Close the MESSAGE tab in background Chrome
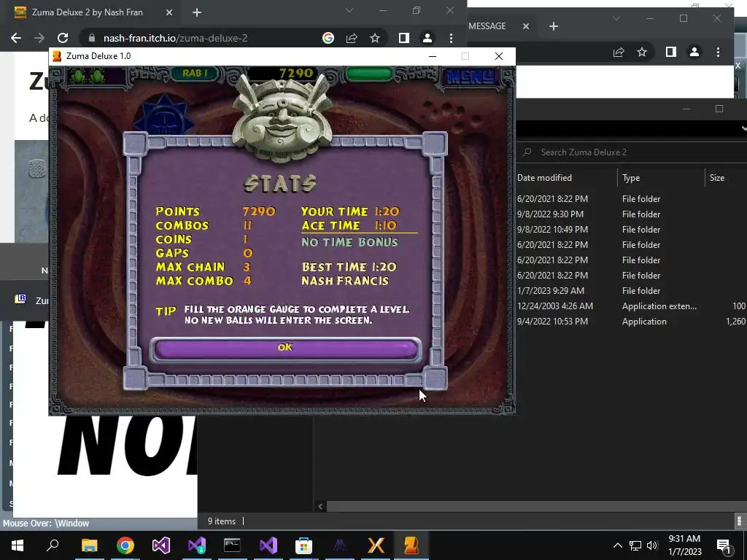The width and height of the screenshot is (747, 560). [x=526, y=26]
